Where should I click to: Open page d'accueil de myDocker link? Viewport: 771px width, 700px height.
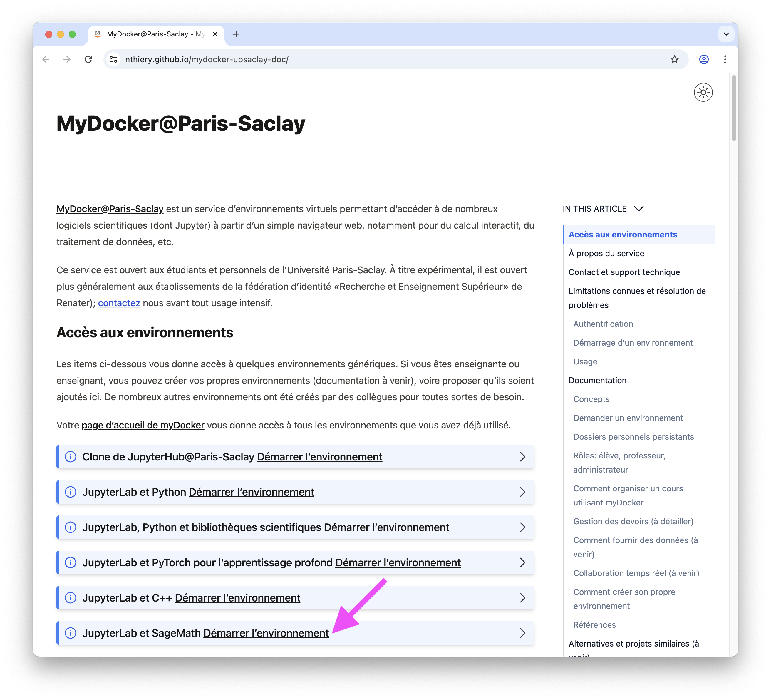click(143, 425)
